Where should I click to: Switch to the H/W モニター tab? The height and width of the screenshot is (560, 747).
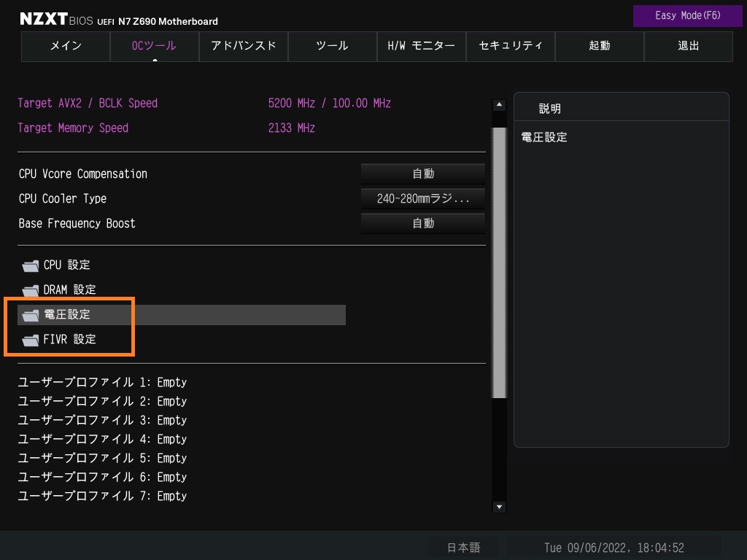[x=421, y=46]
